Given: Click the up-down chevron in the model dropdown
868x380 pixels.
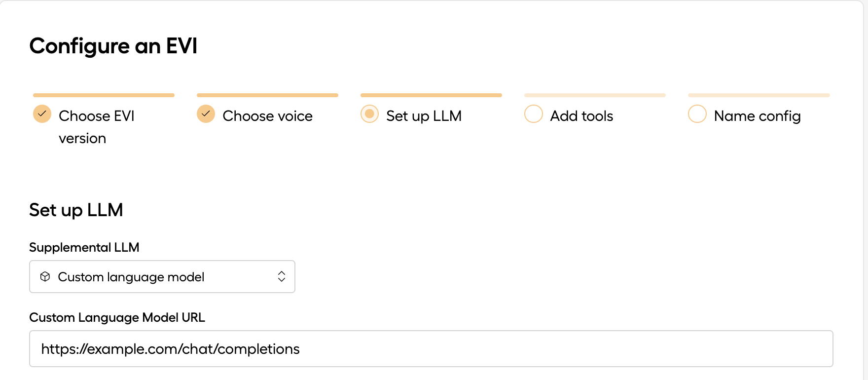Looking at the screenshot, I should coord(281,276).
